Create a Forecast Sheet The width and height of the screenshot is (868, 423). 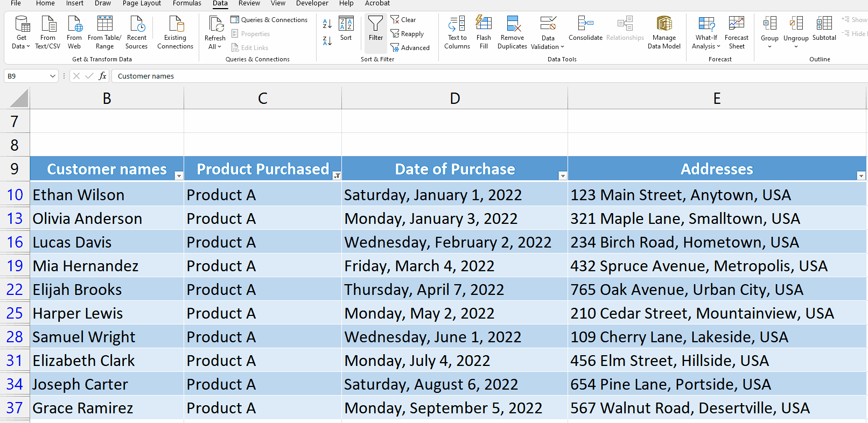tap(737, 32)
